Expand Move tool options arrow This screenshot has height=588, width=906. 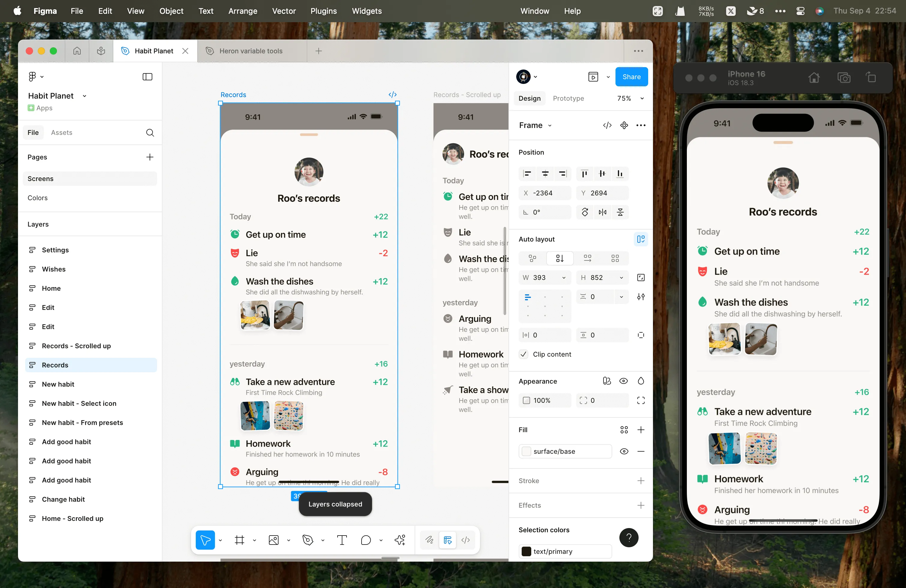point(220,540)
